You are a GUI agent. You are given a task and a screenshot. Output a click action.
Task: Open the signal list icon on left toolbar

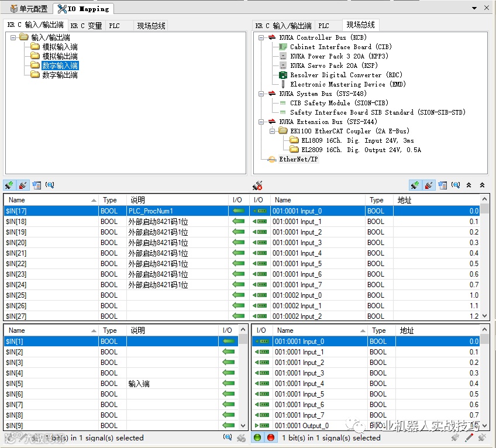pyautogui.click(x=37, y=185)
